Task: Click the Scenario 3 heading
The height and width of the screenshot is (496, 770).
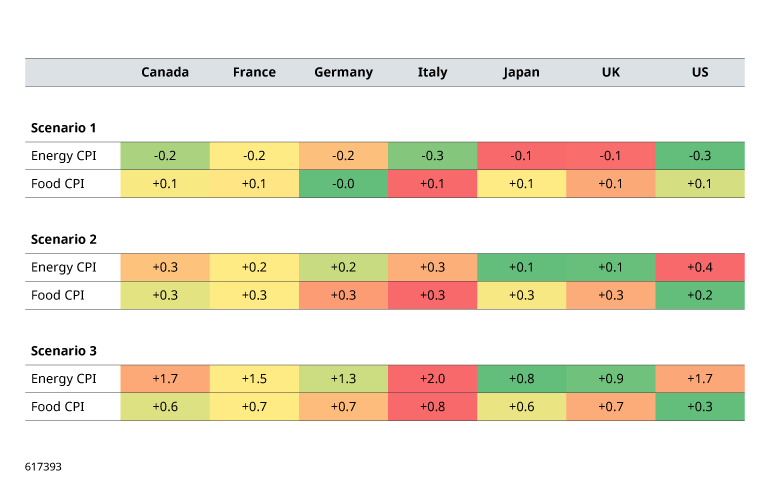Action: click(63, 351)
